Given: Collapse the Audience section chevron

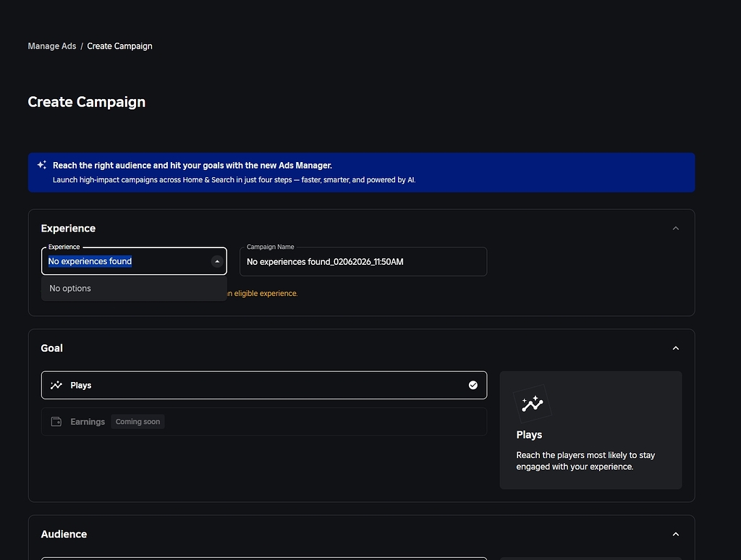Looking at the screenshot, I should click(x=675, y=534).
